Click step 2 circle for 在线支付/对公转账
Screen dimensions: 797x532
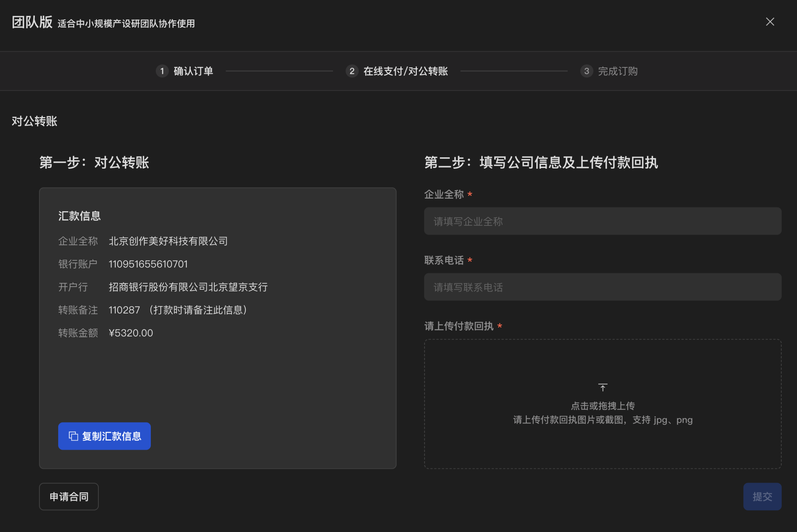[352, 71]
